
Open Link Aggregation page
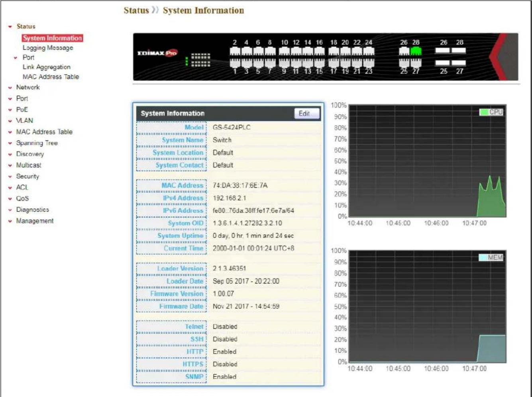pyautogui.click(x=47, y=67)
